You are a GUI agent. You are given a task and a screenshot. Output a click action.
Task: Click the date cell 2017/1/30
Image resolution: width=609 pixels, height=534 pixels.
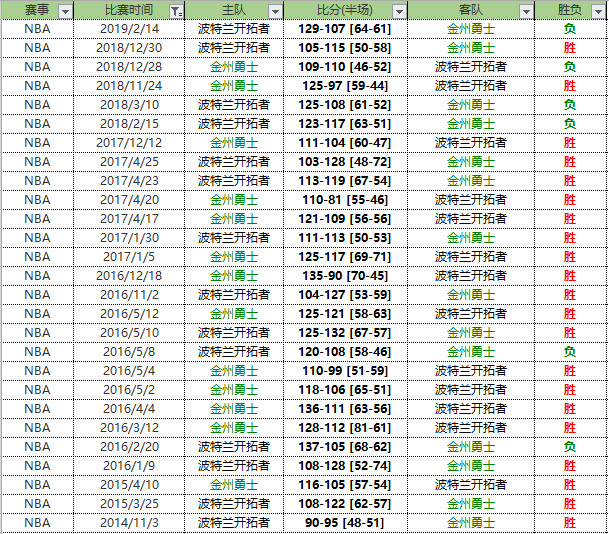click(x=129, y=238)
